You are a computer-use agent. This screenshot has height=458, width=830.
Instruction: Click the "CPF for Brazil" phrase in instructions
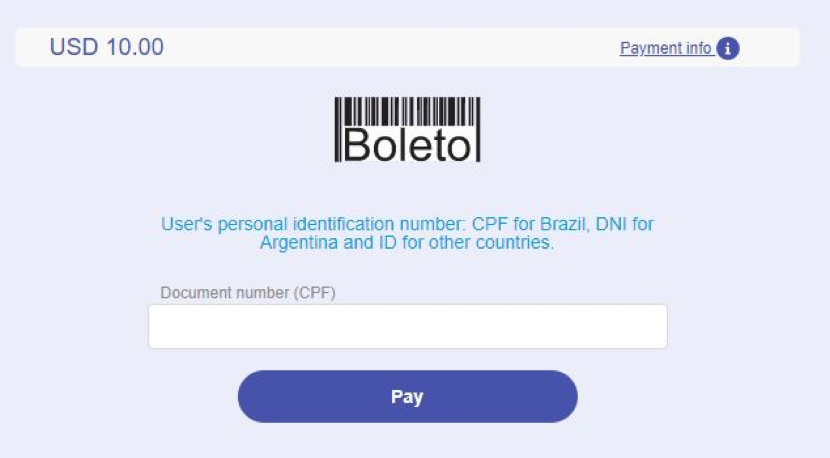[529, 224]
